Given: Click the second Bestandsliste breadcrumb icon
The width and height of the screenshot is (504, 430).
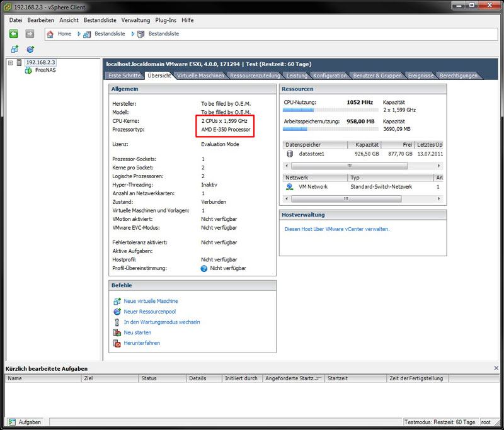Looking at the screenshot, I should (x=140, y=34).
